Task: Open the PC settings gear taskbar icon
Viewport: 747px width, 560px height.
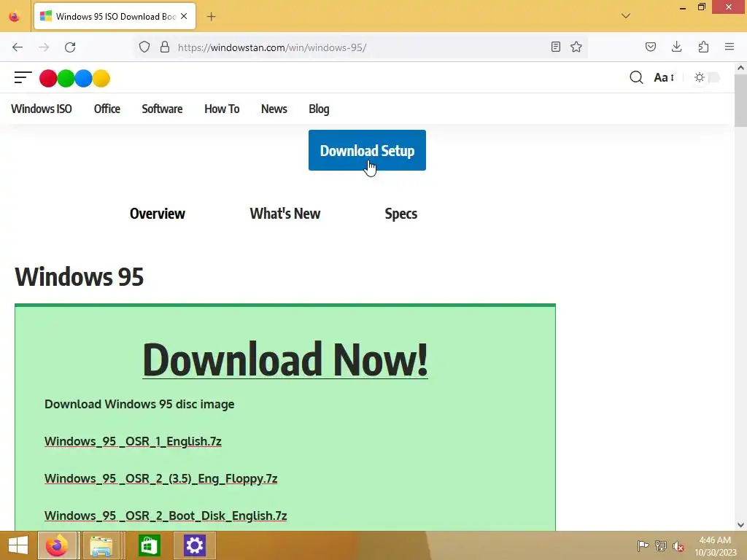Action: pyautogui.click(x=194, y=545)
